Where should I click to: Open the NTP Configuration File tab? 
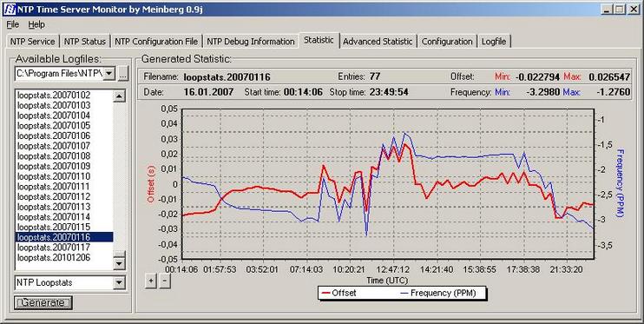click(156, 42)
